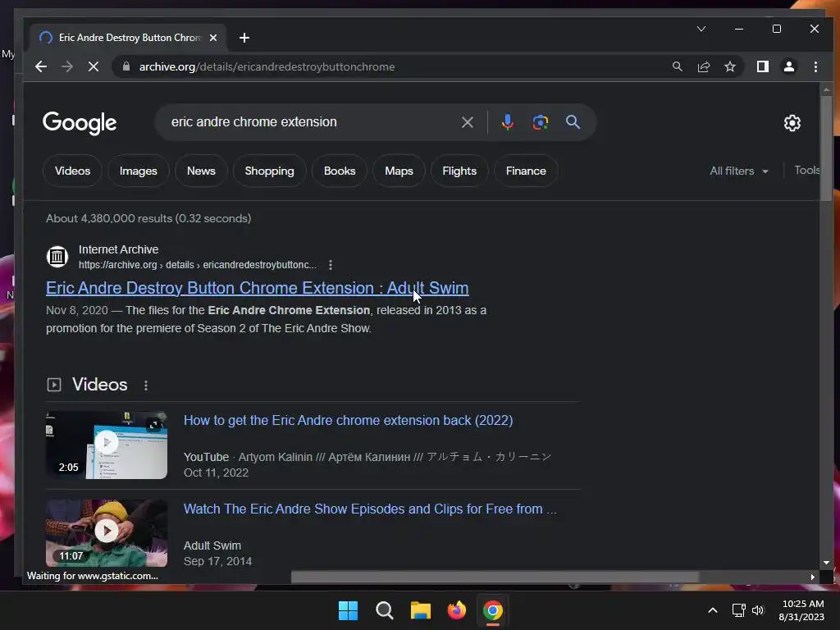Stop loading the page with the X button
Screen dimensions: 840x630
[x=94, y=66]
